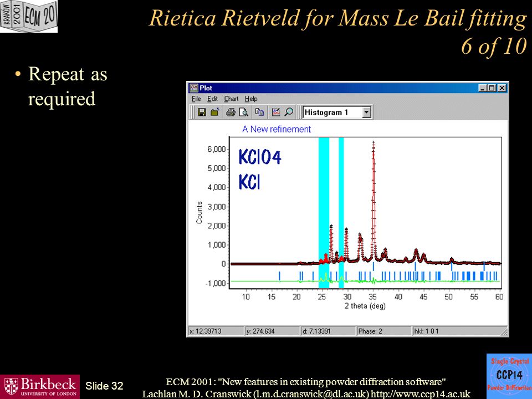Viewport: 532px width, 399px height.
Task: Click the '2 theta (deg)' axis label
Action: pyautogui.click(x=365, y=306)
